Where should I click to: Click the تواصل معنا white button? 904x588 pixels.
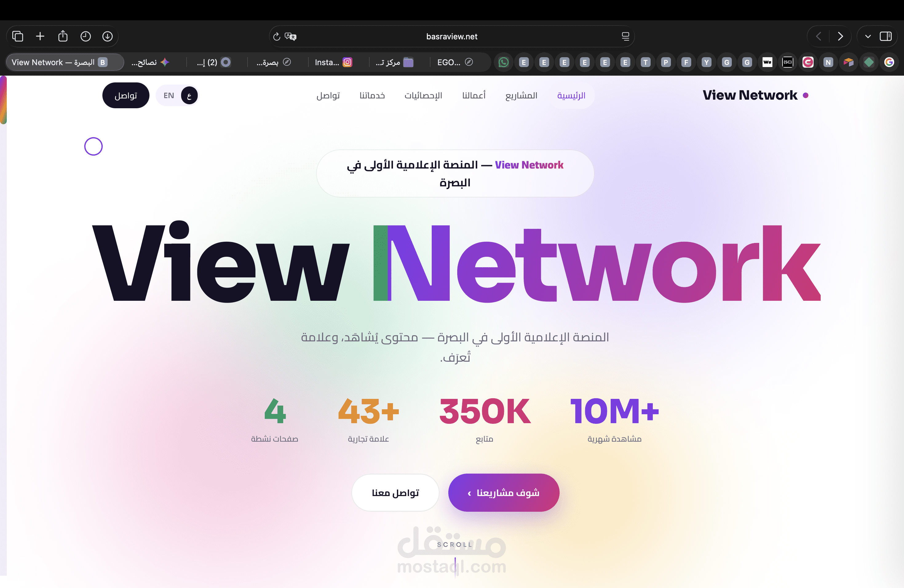(x=395, y=493)
